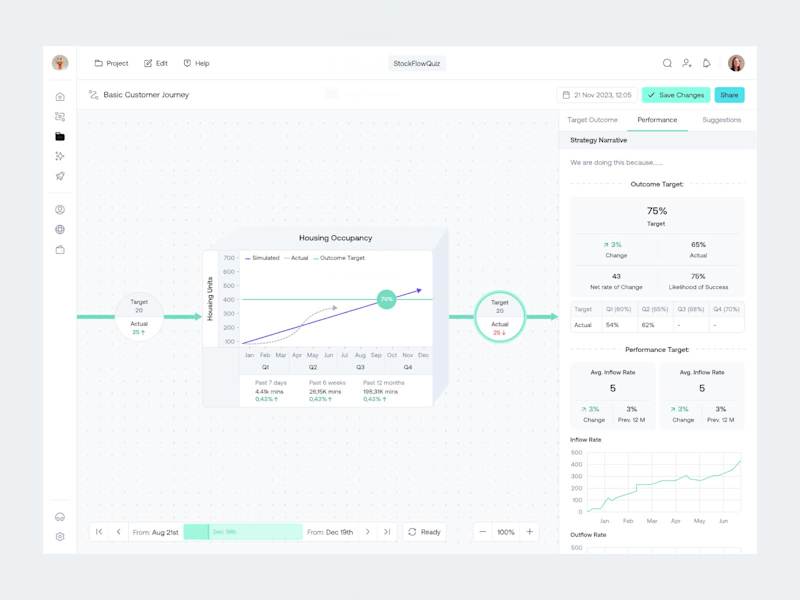
Task: Open the globe icon in the sidebar
Action: point(60,228)
